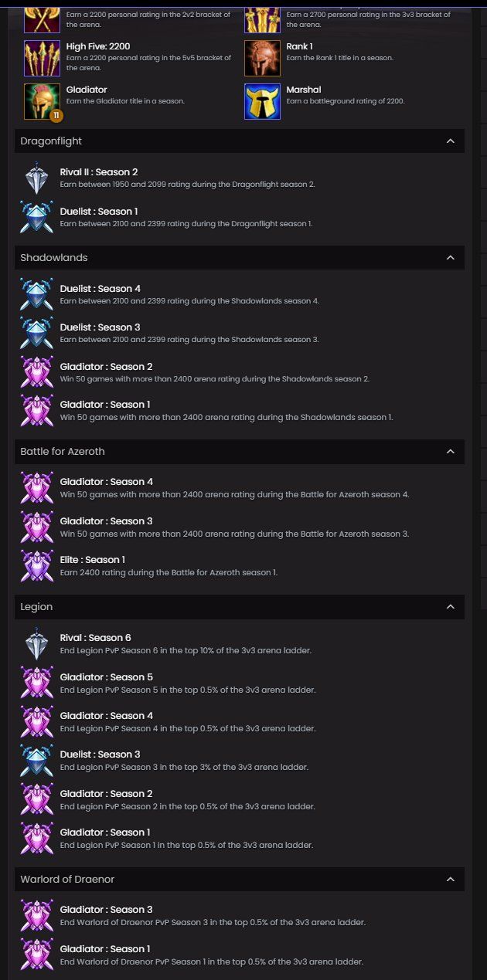Click the Marshal gold helmet icon
487x980 pixels.
(x=262, y=101)
